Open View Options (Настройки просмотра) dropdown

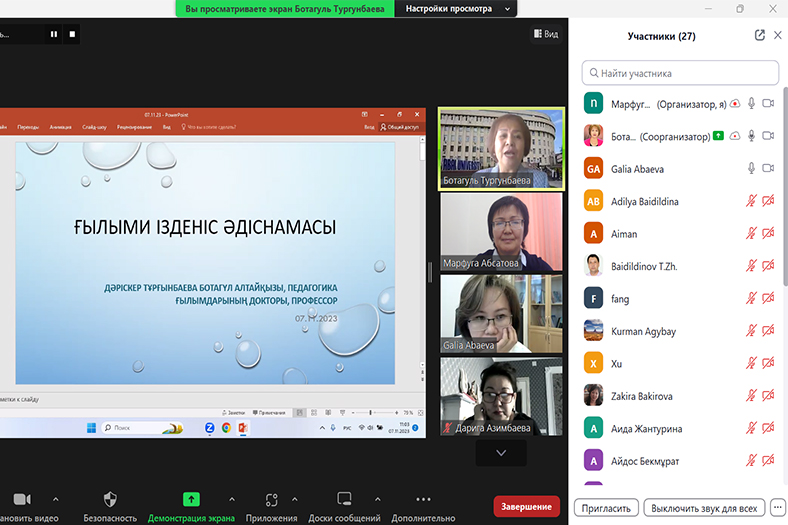tap(457, 8)
